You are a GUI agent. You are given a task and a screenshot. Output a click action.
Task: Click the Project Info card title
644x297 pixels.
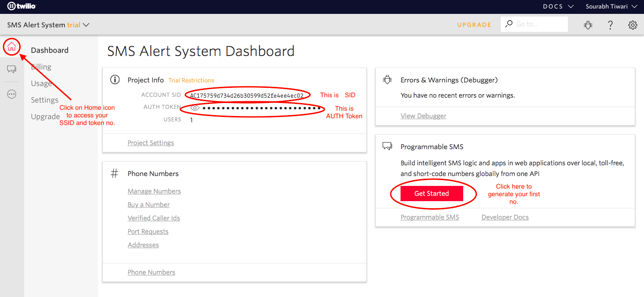[x=145, y=80]
